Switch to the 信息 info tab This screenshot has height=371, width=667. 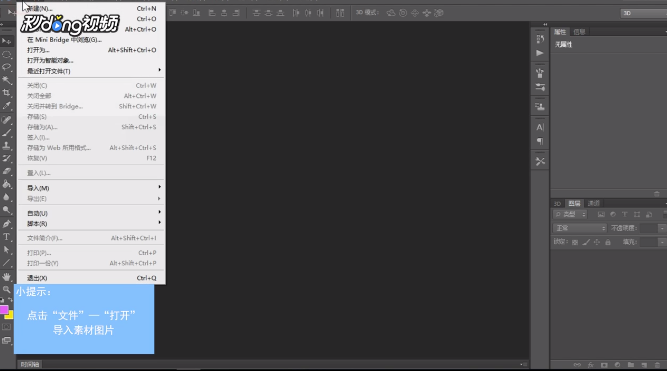pyautogui.click(x=579, y=32)
